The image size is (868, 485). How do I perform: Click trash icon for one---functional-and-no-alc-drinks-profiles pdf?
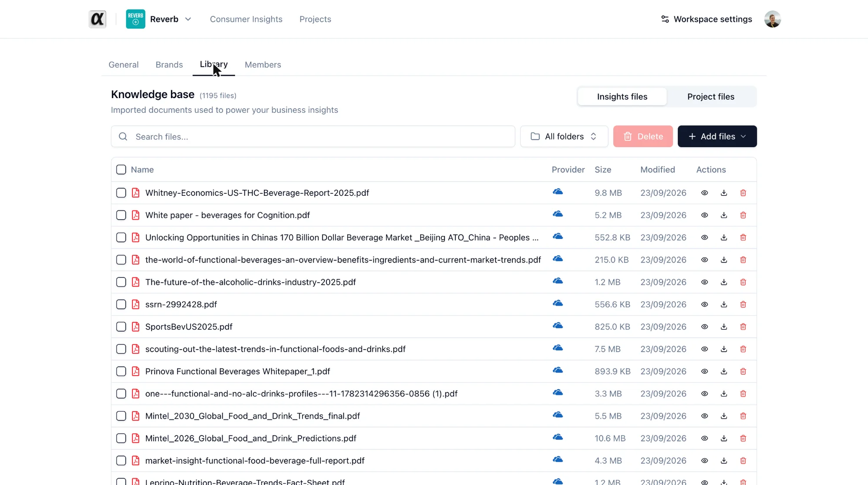click(743, 394)
